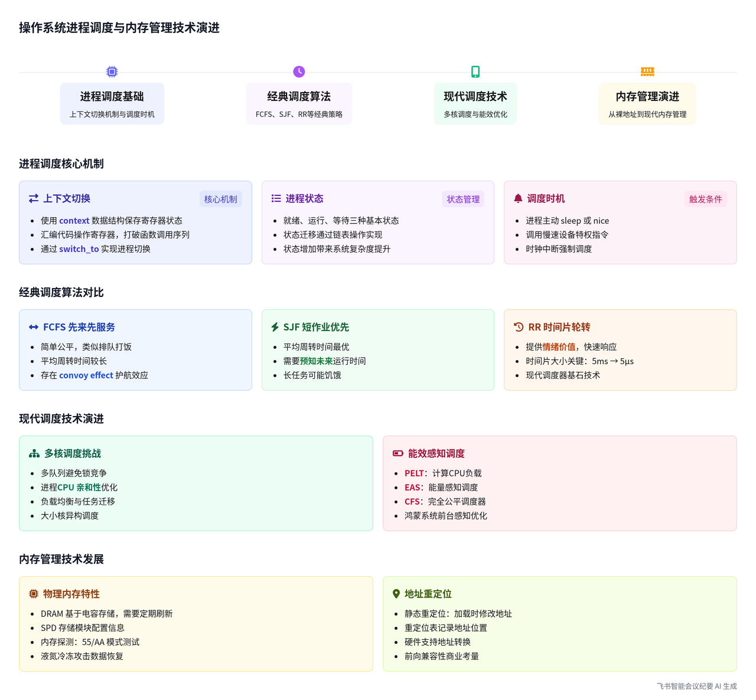The image size is (756, 700).
Task: Click the purple clock icon above 经典调度算法
Action: (x=299, y=71)
